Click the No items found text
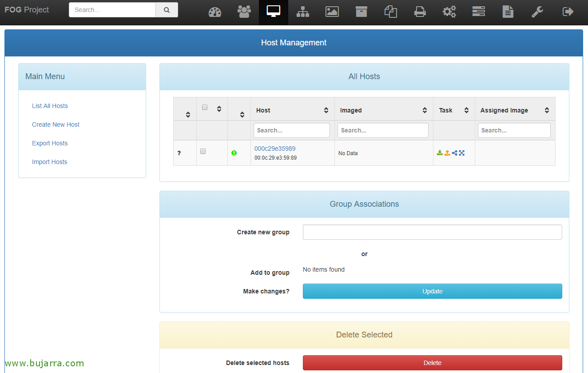The image size is (588, 373). coord(324,269)
